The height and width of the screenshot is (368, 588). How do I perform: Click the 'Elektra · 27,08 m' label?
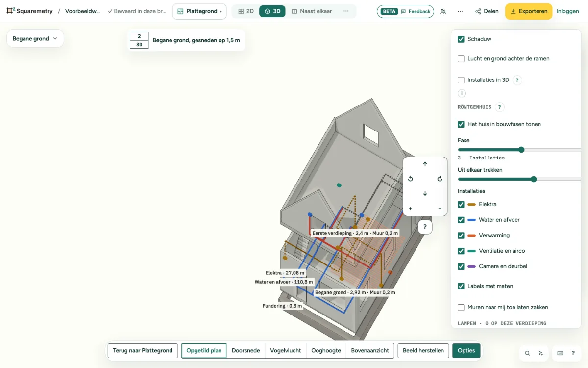tap(285, 273)
